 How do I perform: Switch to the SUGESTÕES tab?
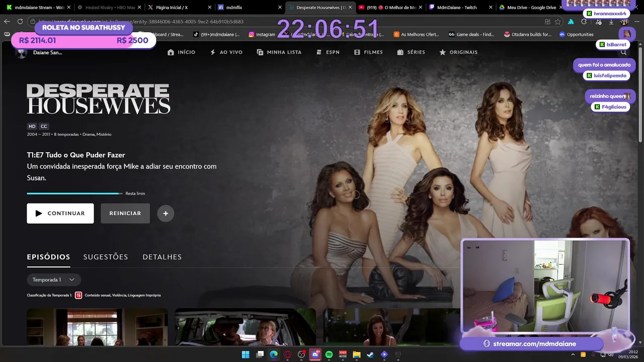pyautogui.click(x=106, y=257)
